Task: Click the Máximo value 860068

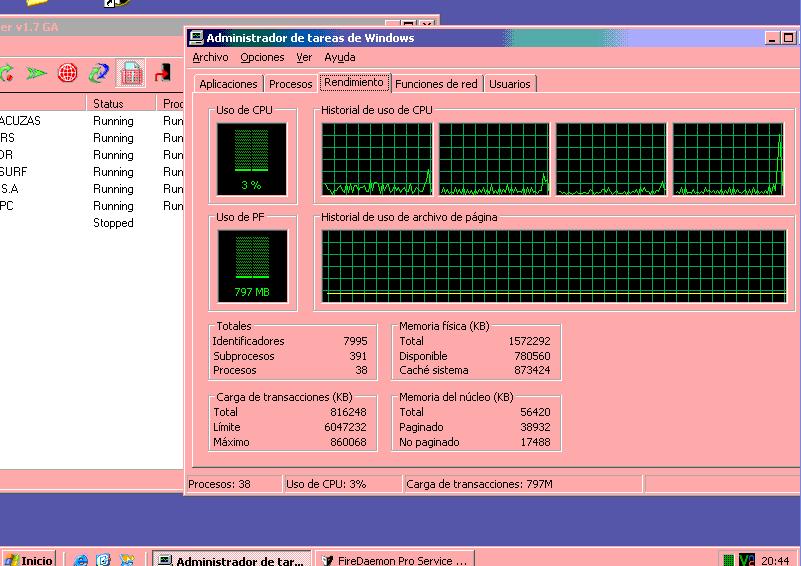Action: point(348,442)
